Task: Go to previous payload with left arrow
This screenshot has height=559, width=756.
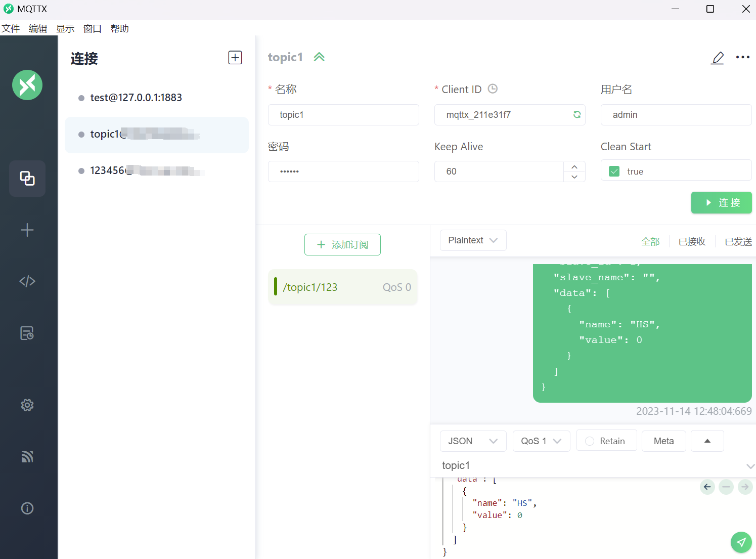Action: coord(707,487)
